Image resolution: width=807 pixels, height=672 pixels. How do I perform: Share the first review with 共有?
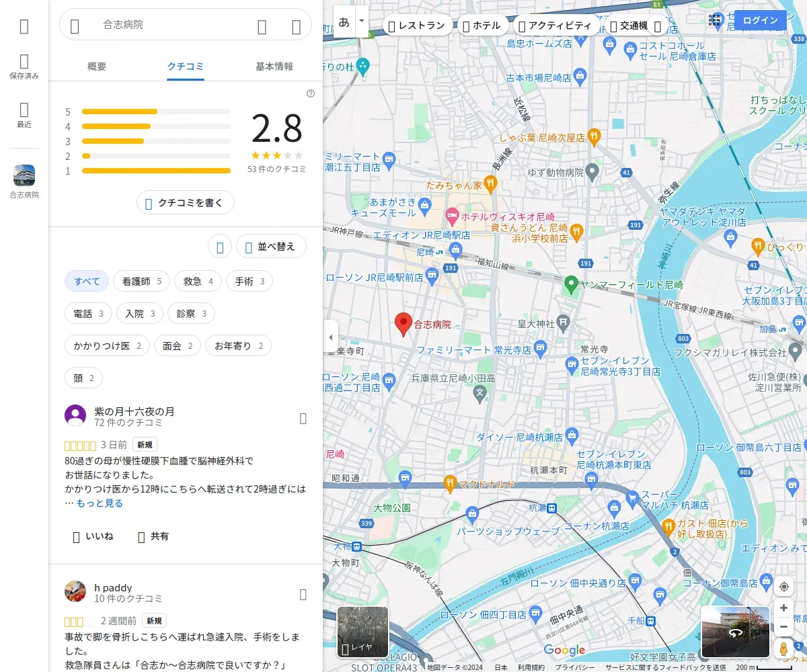pyautogui.click(x=153, y=536)
